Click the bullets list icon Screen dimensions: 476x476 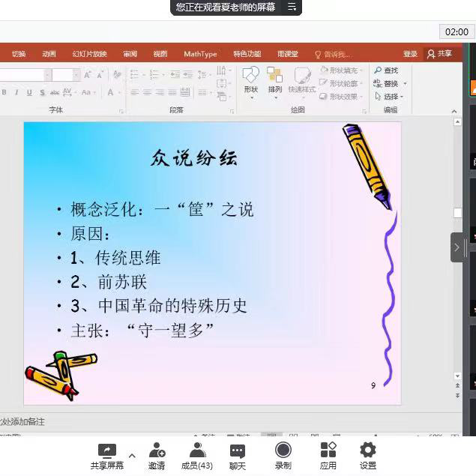(134, 74)
